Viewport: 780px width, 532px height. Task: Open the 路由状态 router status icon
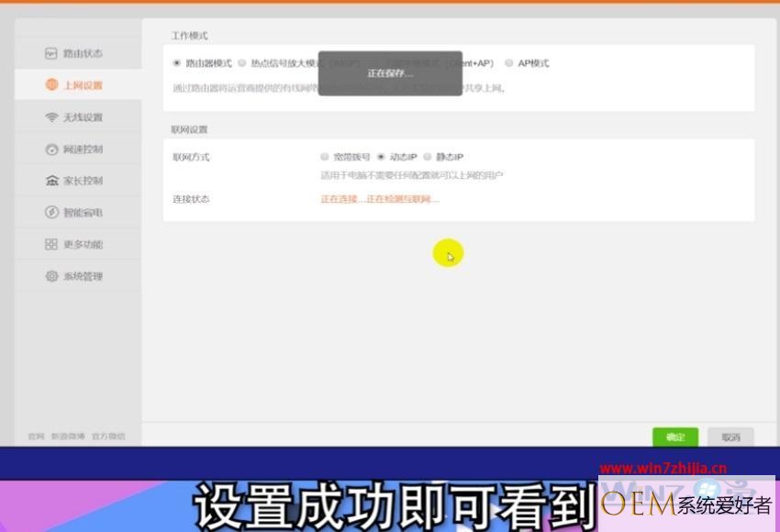(50, 53)
